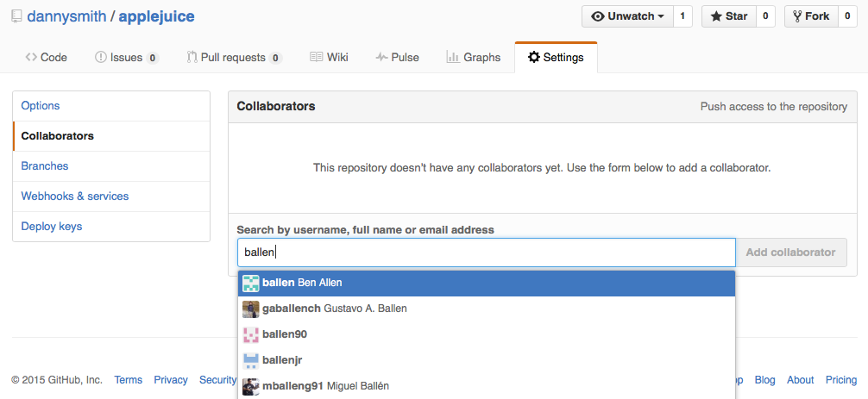Click the ballen user avatar in suggestions
This screenshot has width=868, height=399.
click(x=251, y=284)
